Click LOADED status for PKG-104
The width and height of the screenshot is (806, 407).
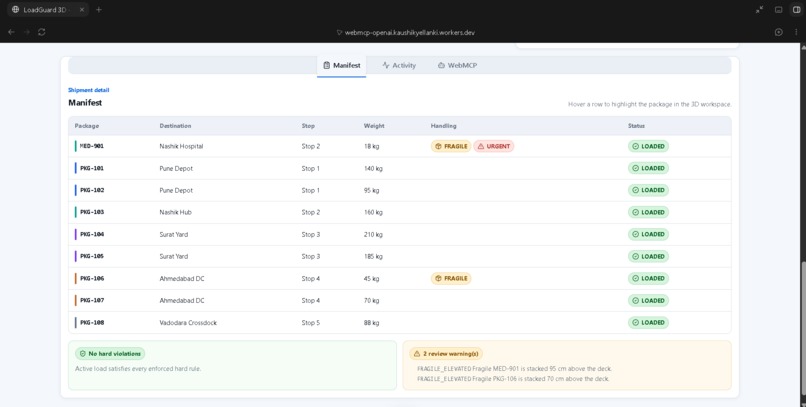[648, 234]
